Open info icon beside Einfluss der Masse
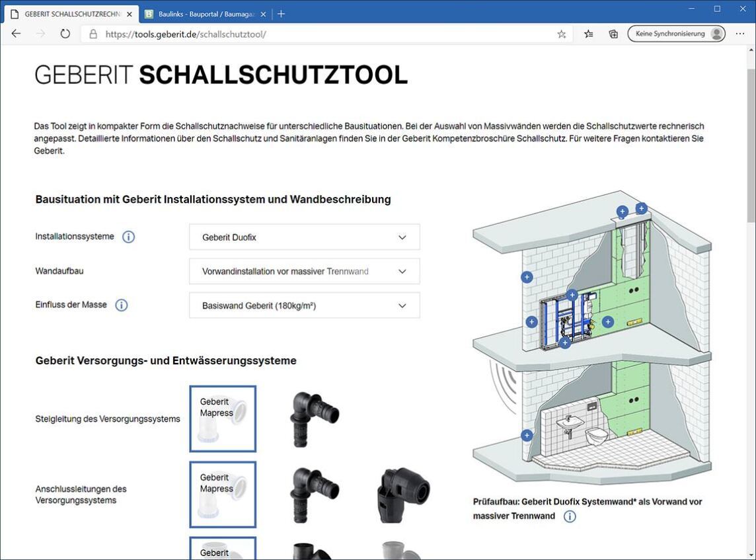This screenshot has width=756, height=560. click(x=122, y=305)
